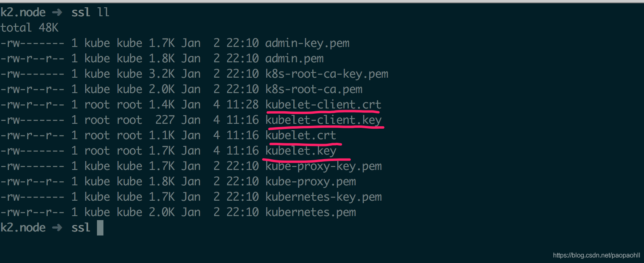Click the terminal cursor block after ssl
The image size is (644, 263).
pyautogui.click(x=100, y=227)
